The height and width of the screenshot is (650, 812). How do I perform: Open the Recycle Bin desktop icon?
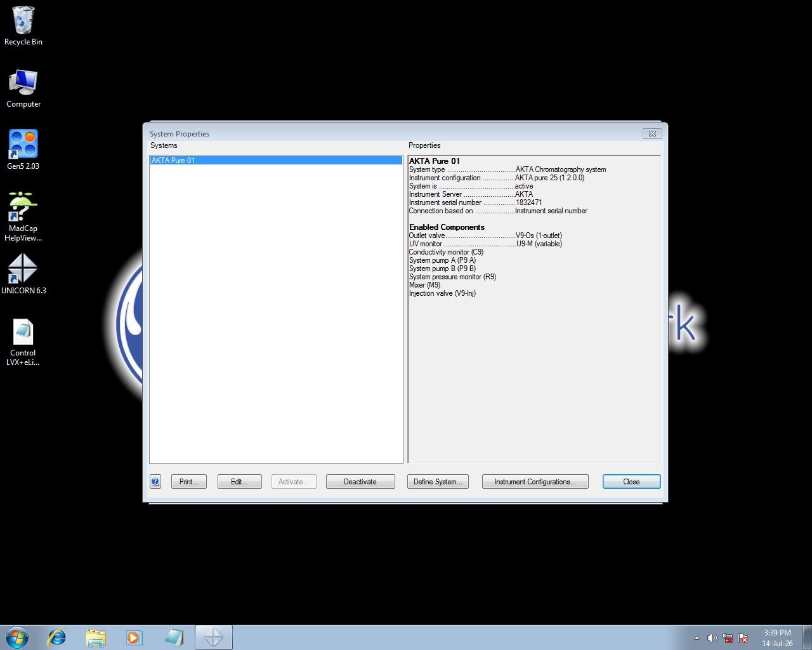(23, 25)
